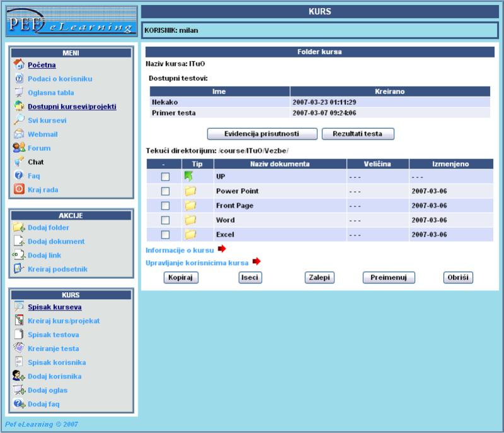This screenshot has width=504, height=433.
Task: Click the icon beside Dodaj oglas
Action: 19,389
